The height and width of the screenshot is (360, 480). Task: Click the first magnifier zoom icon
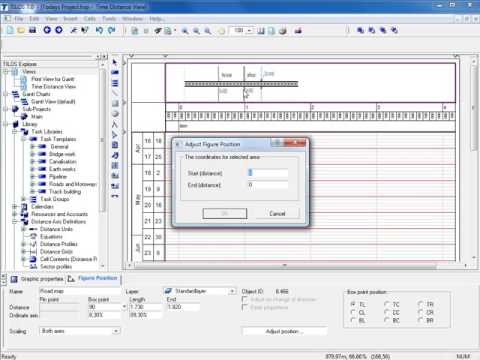pyautogui.click(x=185, y=31)
